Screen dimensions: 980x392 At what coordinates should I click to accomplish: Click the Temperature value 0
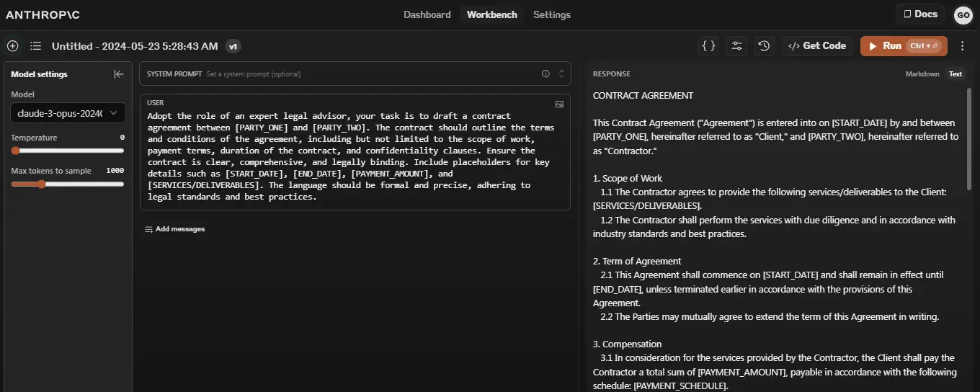122,138
